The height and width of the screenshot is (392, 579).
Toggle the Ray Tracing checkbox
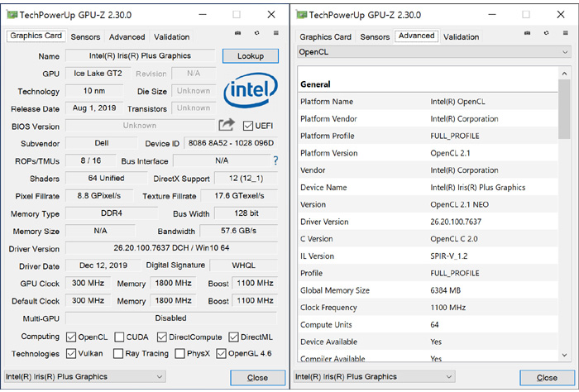[118, 354]
